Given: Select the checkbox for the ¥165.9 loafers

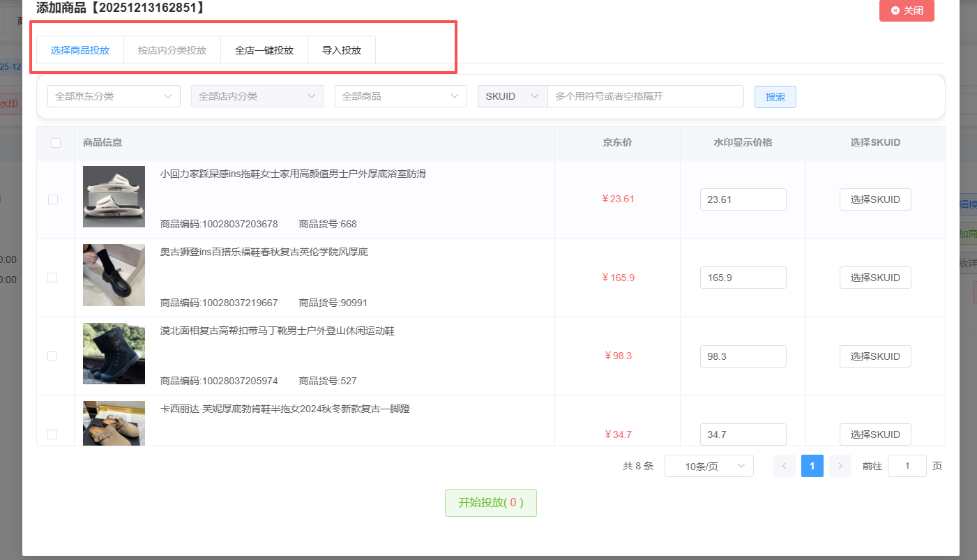Looking at the screenshot, I should click(53, 278).
